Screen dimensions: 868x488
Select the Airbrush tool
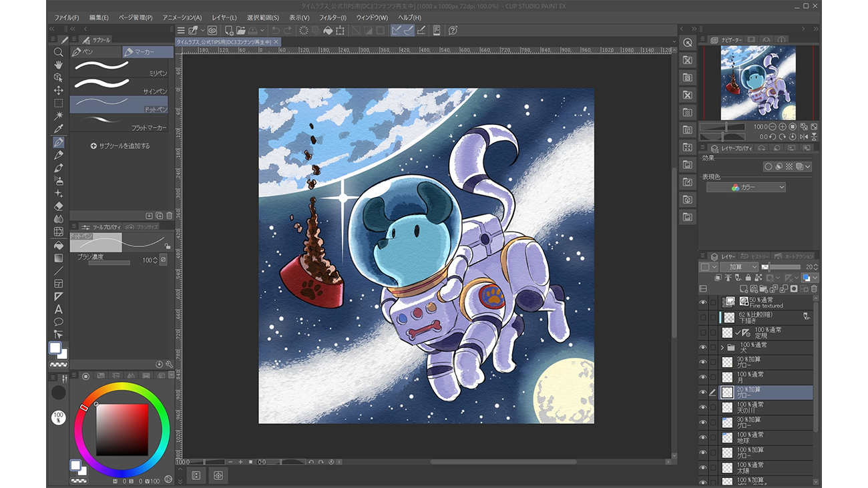[x=59, y=180]
